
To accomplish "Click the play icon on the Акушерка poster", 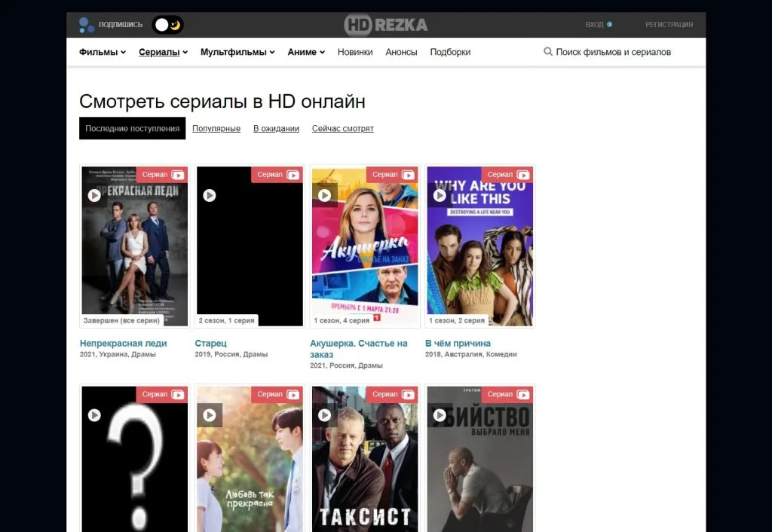I will (x=324, y=194).
